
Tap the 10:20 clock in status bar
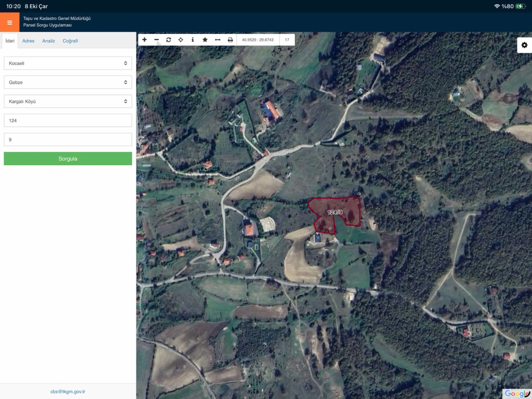[13, 6]
